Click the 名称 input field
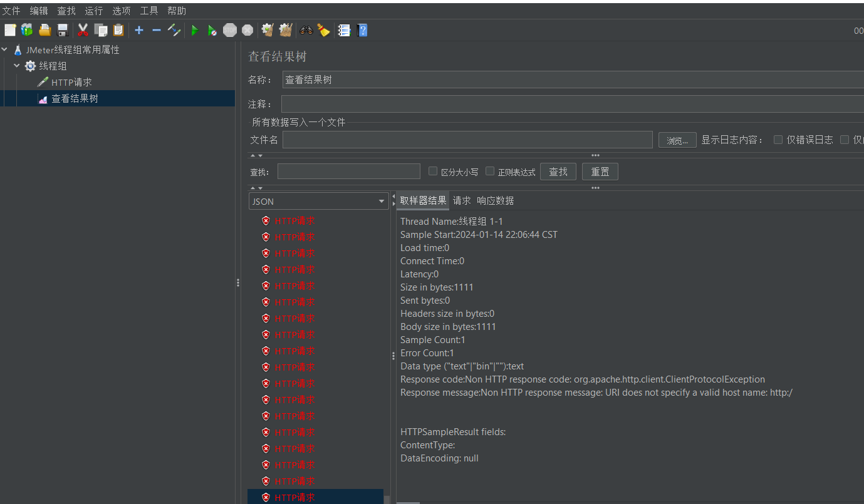 (x=573, y=80)
